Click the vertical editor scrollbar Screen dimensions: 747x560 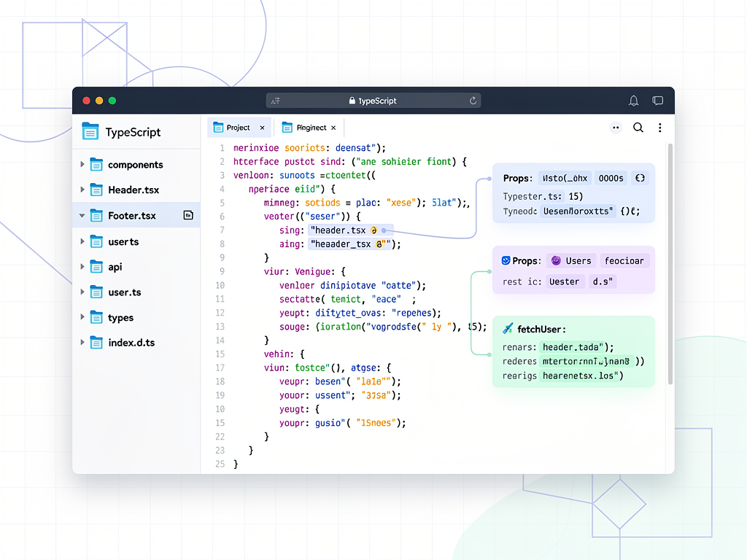[x=670, y=263]
